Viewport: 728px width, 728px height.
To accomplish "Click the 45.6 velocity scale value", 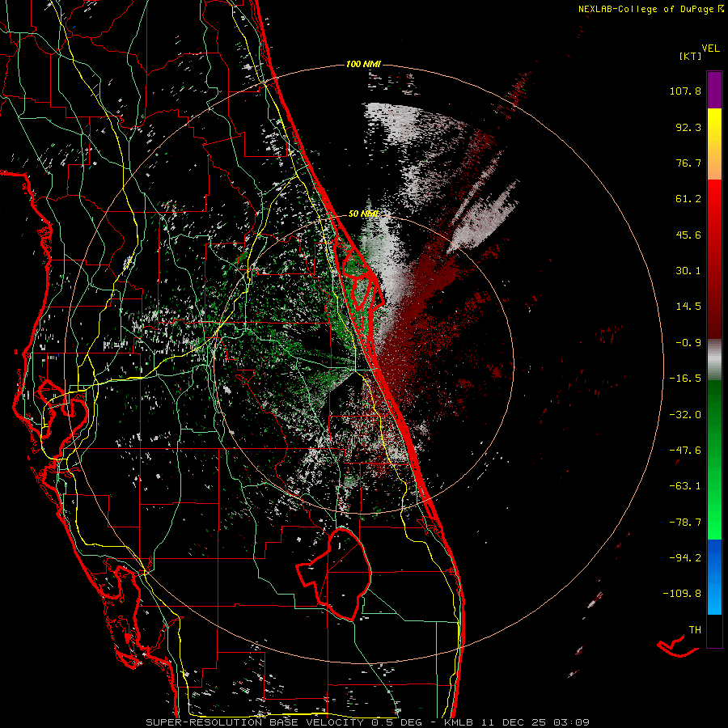I will click(x=688, y=235).
